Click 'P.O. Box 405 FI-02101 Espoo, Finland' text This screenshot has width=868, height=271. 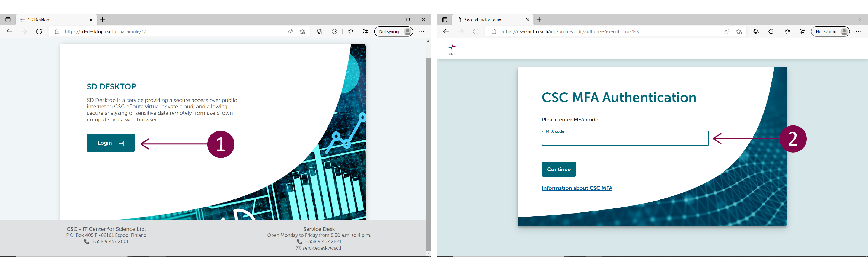(106, 235)
